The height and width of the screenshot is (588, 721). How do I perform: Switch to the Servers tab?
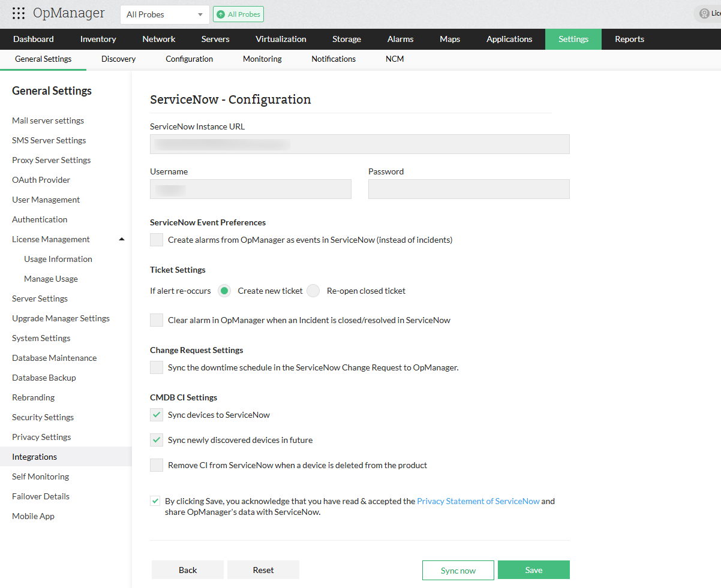(x=215, y=39)
